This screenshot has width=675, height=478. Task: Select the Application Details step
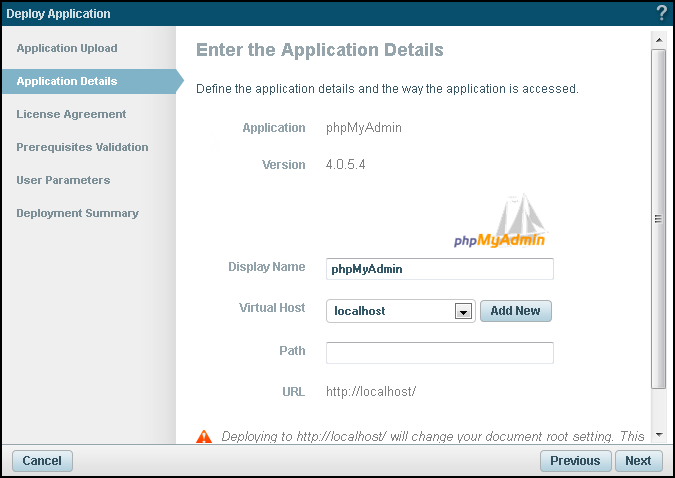coord(67,81)
